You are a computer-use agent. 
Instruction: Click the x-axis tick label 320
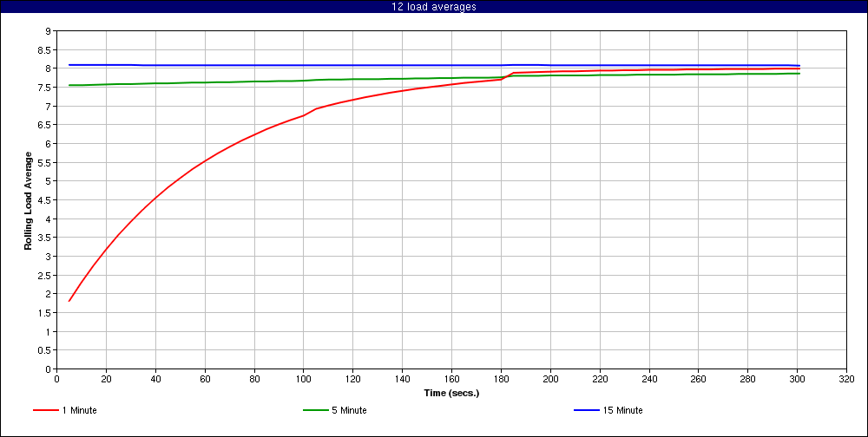point(846,379)
